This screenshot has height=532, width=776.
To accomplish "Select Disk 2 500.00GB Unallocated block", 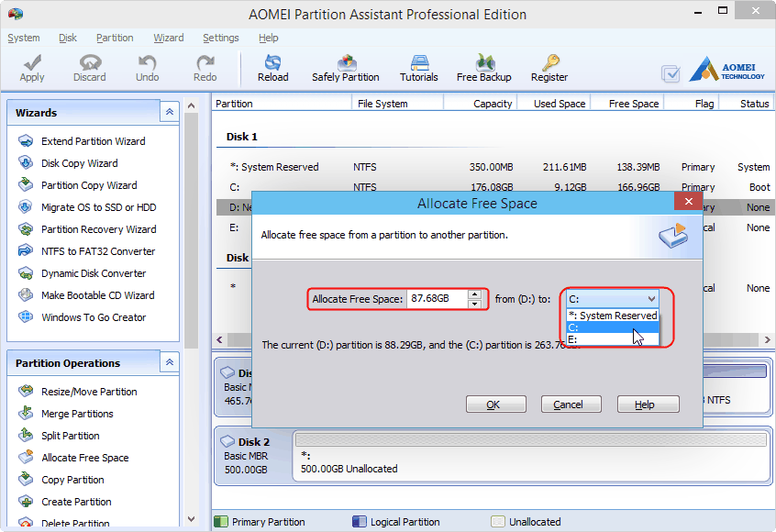I will 530,458.
